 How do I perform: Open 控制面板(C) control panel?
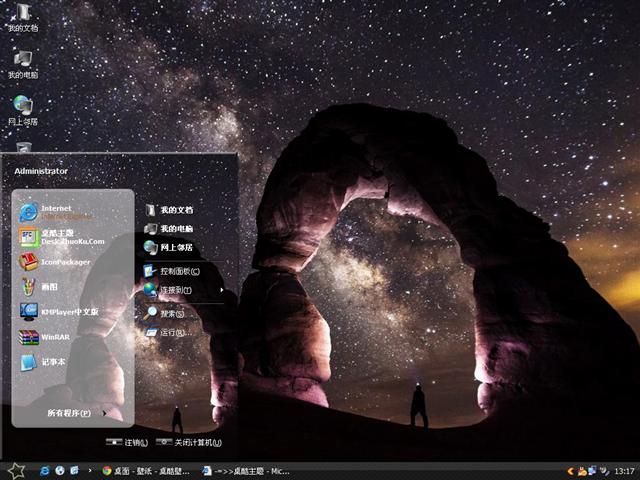171,271
